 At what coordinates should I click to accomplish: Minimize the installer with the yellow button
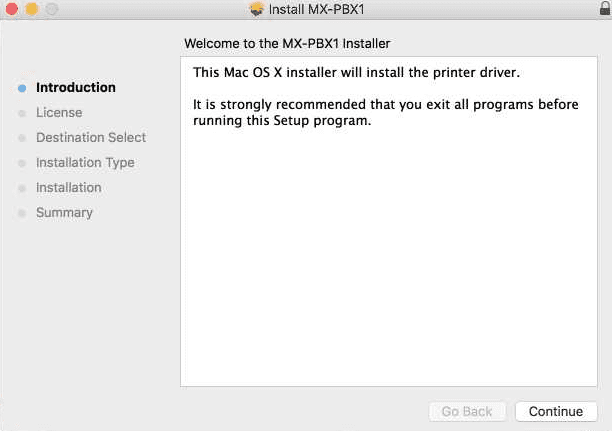(31, 9)
